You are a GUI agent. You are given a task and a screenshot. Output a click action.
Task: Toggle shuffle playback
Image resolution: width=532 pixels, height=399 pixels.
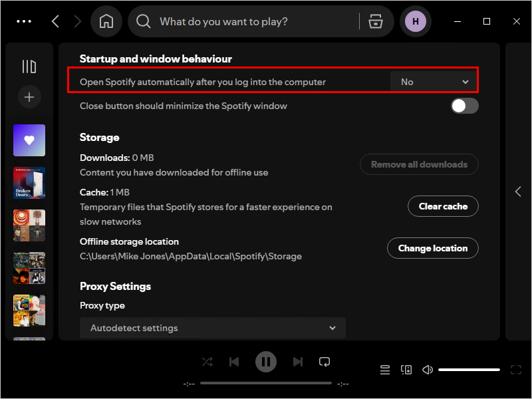click(x=207, y=362)
